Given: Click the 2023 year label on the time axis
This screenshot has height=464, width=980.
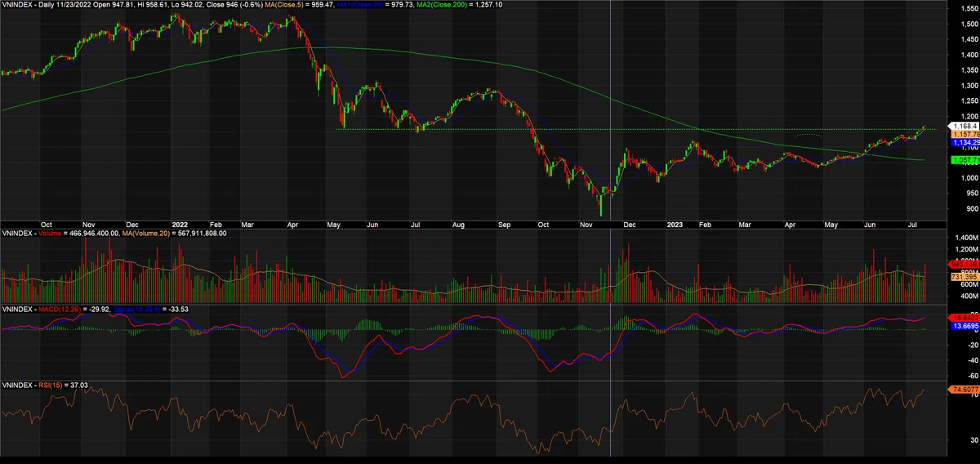Looking at the screenshot, I should click(676, 223).
